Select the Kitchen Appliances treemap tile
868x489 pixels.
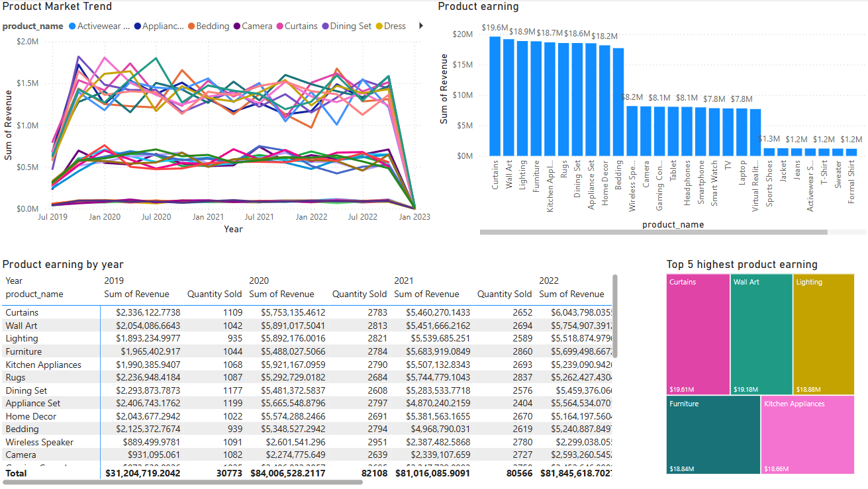click(807, 435)
